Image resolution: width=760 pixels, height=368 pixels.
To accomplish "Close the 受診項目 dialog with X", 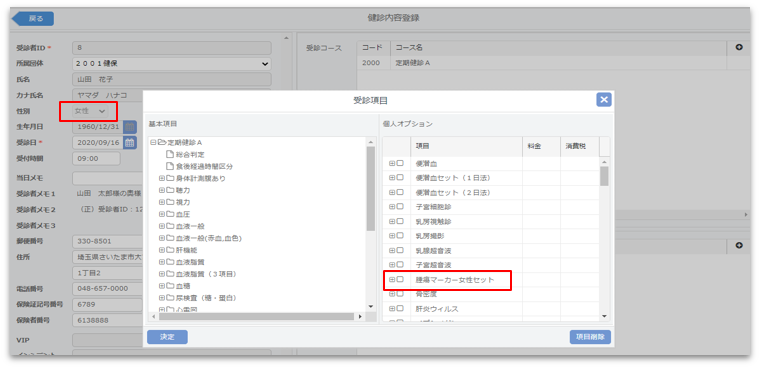I will [x=603, y=100].
